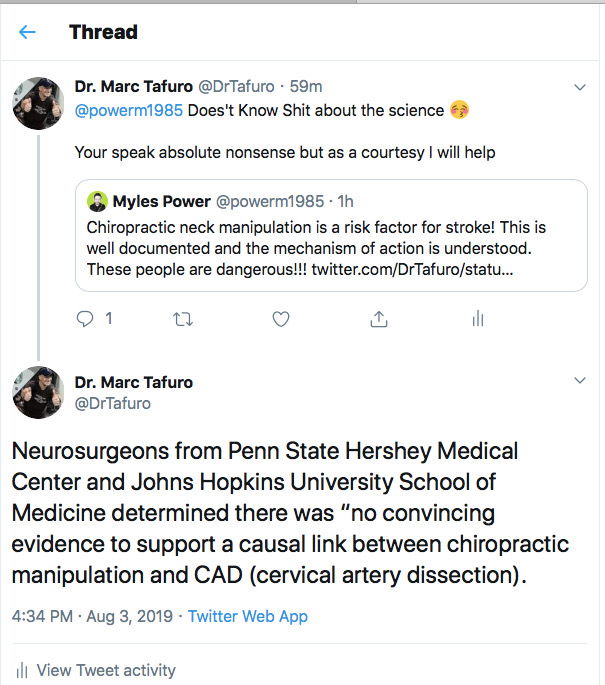Viewport: 605px width, 685px height.
Task: Expand the first tweet's chevron menu
Action: point(579,88)
